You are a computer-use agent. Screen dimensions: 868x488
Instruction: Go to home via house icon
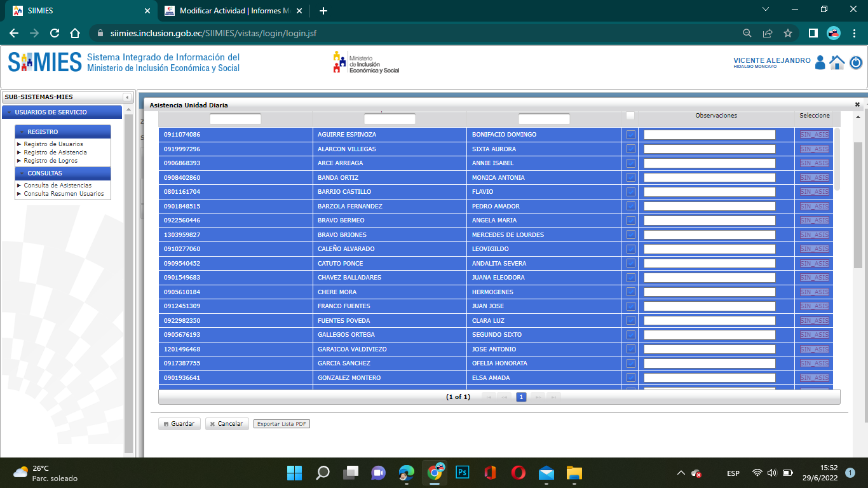tap(837, 62)
